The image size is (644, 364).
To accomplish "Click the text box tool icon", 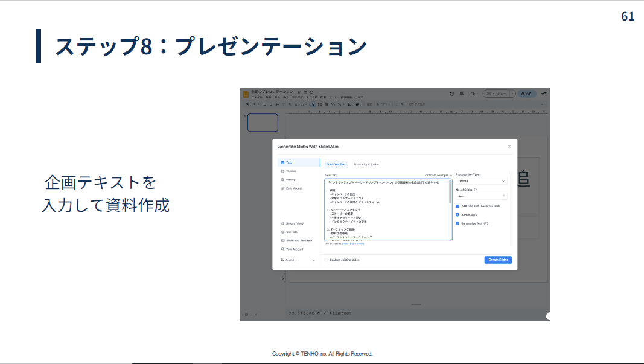I will pos(320,104).
